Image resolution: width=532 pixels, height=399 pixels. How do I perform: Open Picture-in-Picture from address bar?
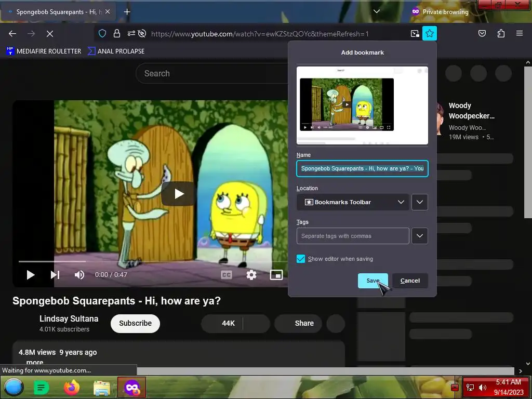click(415, 34)
